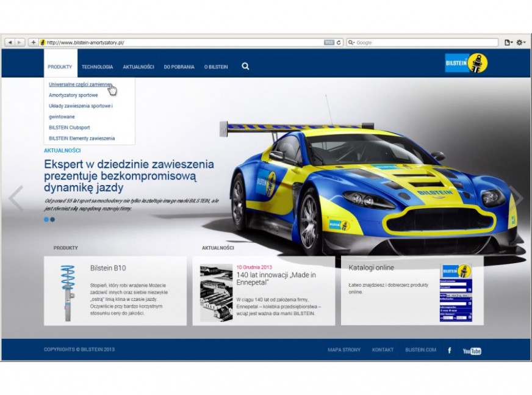Go back with the browser back arrow

click(10, 42)
